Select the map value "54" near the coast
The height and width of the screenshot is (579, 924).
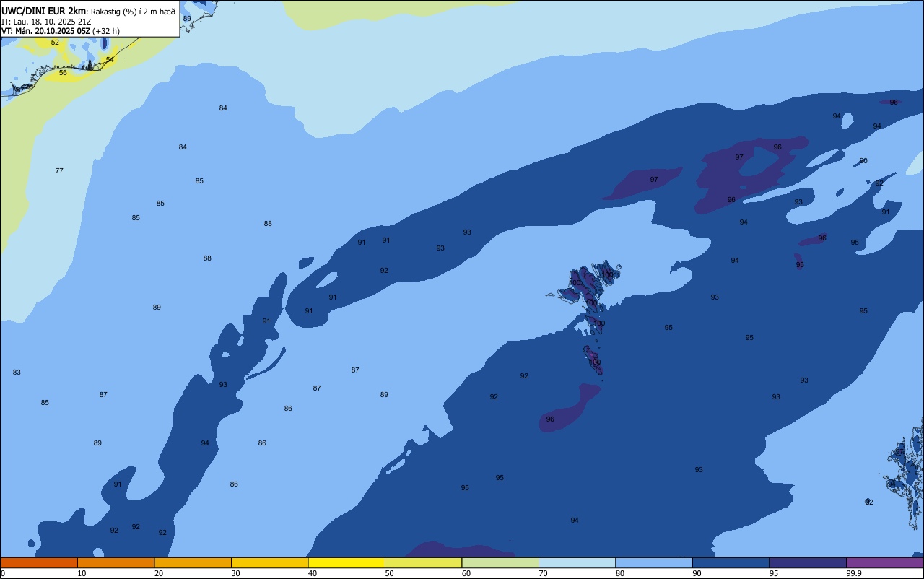pyautogui.click(x=110, y=60)
